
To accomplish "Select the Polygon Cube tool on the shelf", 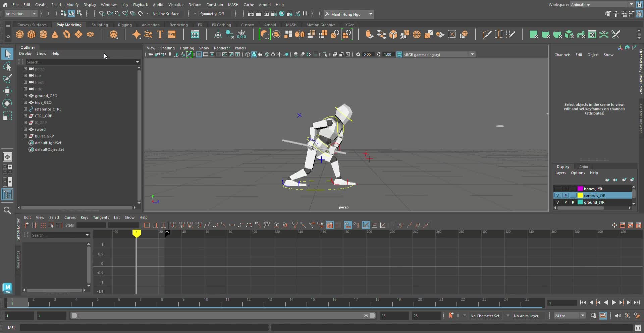I will (x=31, y=34).
